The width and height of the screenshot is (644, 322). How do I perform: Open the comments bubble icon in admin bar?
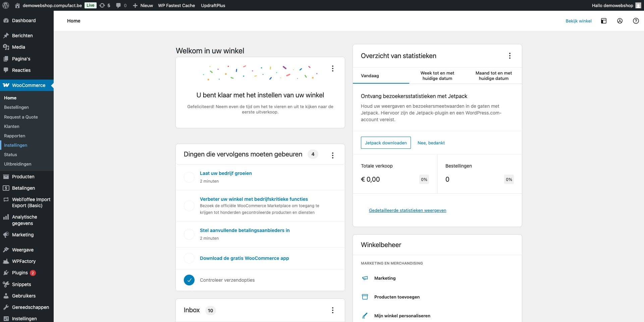coord(118,5)
